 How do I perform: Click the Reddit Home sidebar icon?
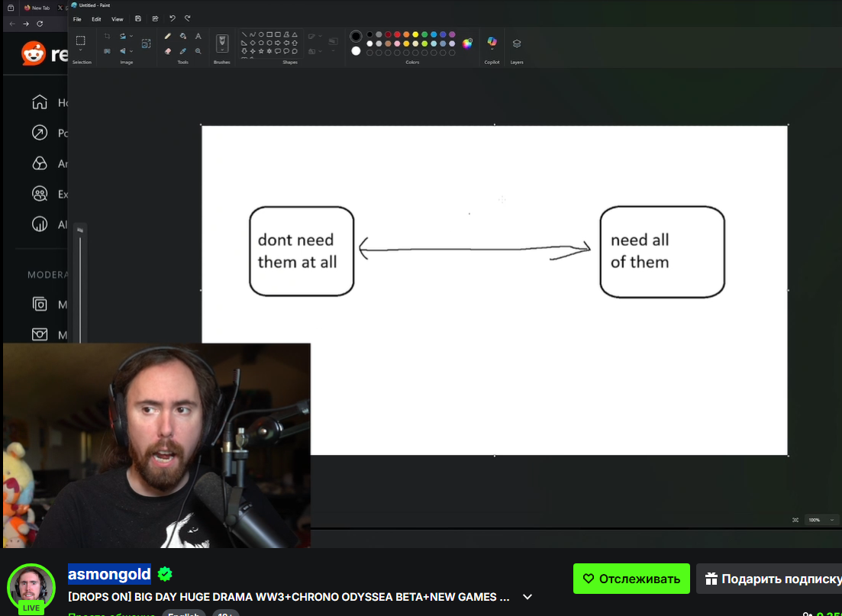click(x=39, y=102)
